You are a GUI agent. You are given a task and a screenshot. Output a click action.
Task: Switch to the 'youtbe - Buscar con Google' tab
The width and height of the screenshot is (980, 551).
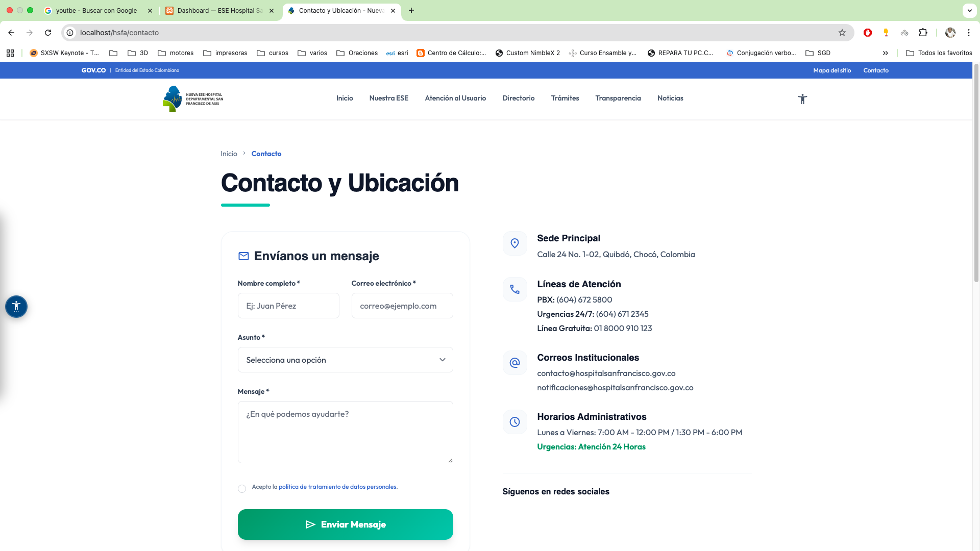click(x=97, y=11)
